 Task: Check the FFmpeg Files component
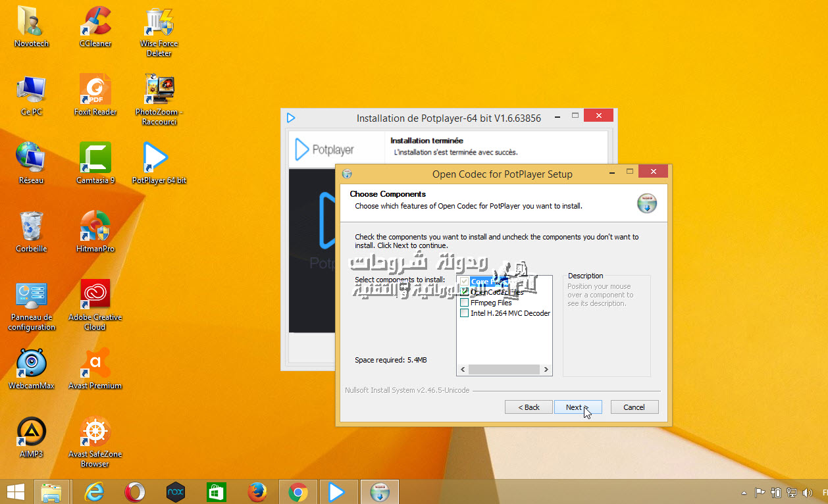465,303
